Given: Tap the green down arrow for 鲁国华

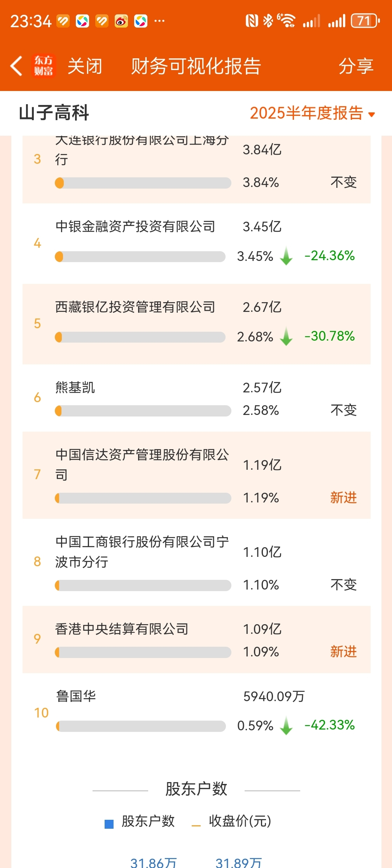Looking at the screenshot, I should pyautogui.click(x=286, y=726).
